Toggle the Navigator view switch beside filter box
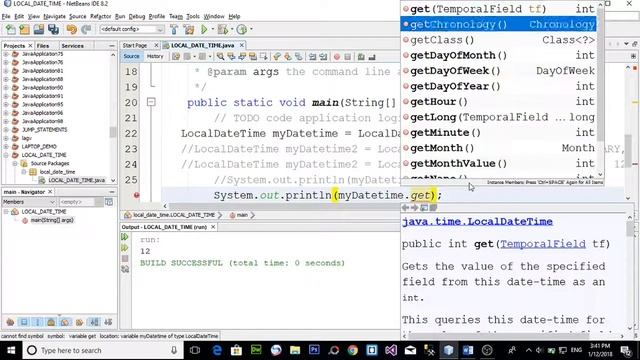This screenshot has height=360, width=640. [x=109, y=202]
